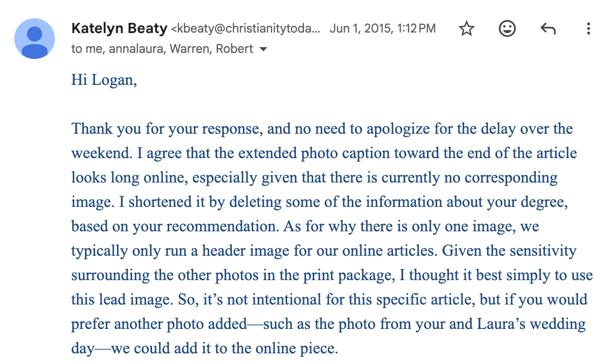Click the kbeaty@christianitytoda... email address

click(246, 29)
